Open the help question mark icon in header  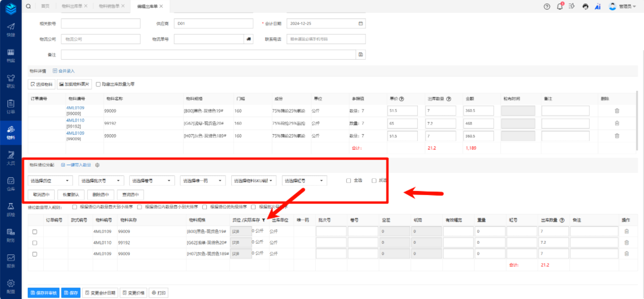coord(547,7)
